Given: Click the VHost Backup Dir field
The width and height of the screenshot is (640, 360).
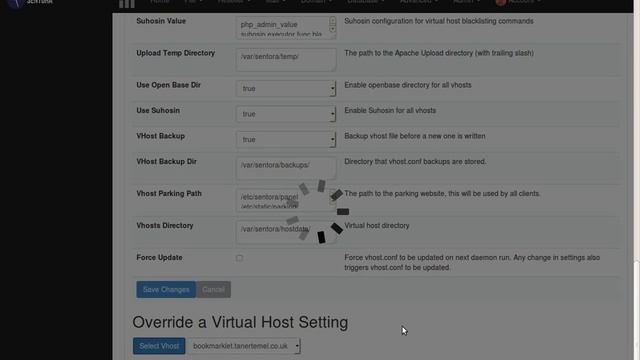Looking at the screenshot, I should 286,168.
